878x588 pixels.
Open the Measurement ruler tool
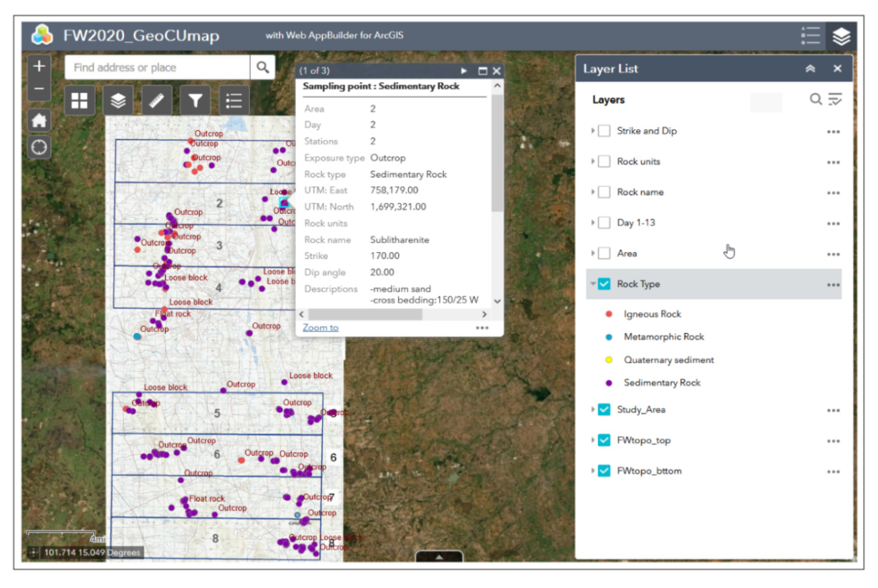157,100
